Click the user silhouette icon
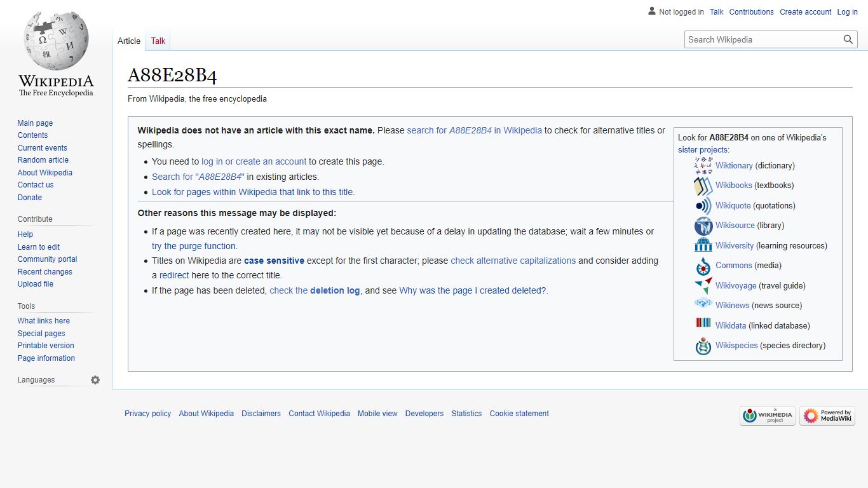The height and width of the screenshot is (488, 868). [x=652, y=11]
